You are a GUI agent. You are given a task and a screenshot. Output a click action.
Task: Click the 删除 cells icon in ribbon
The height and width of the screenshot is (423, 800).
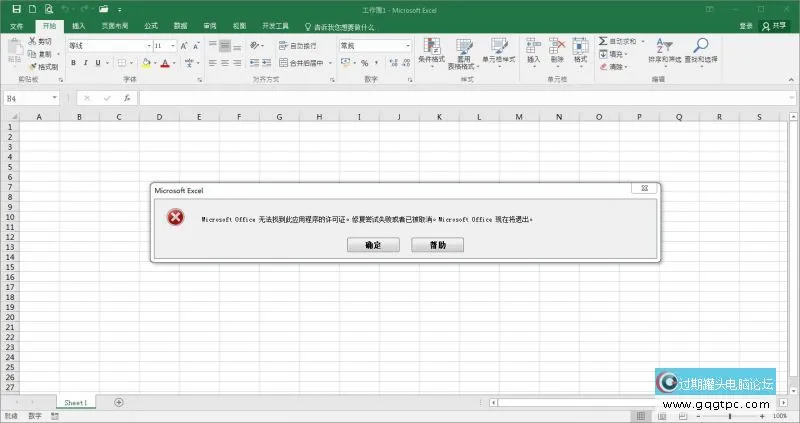click(x=557, y=46)
